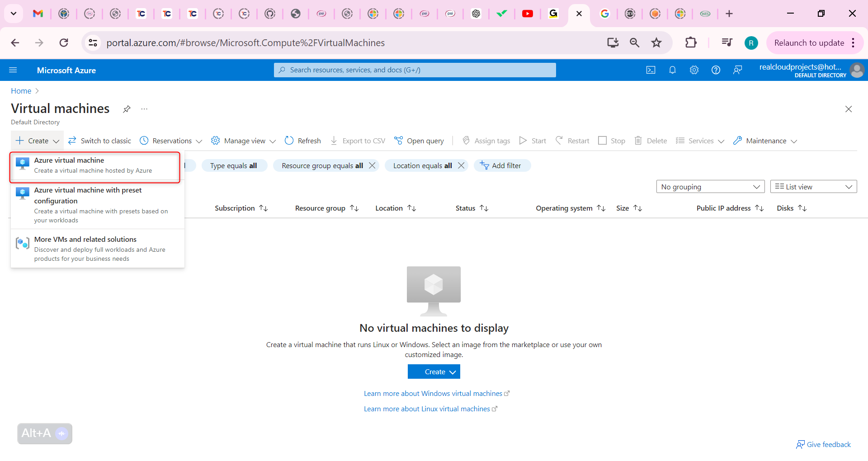Screen dimensions: 868x461
Task: Open the portal Settings gear
Action: coord(694,70)
